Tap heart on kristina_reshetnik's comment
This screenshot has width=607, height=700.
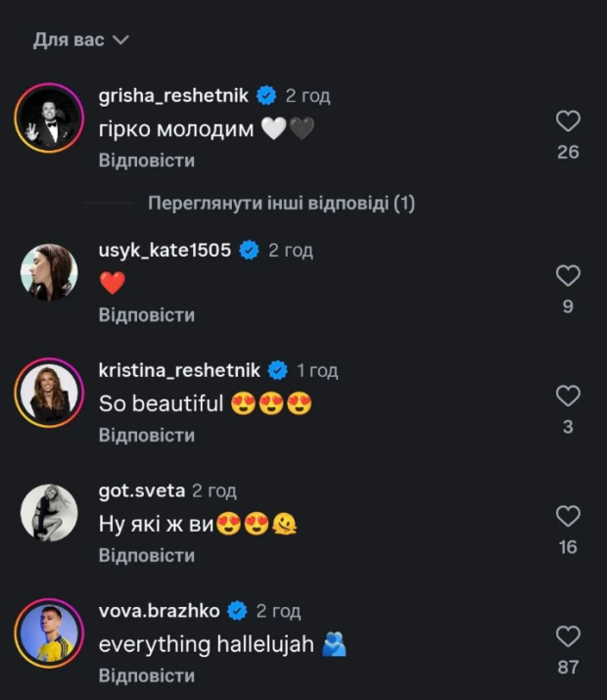click(x=568, y=396)
